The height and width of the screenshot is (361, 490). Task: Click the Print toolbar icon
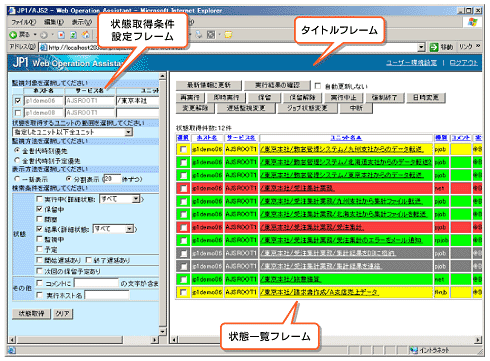point(199,35)
